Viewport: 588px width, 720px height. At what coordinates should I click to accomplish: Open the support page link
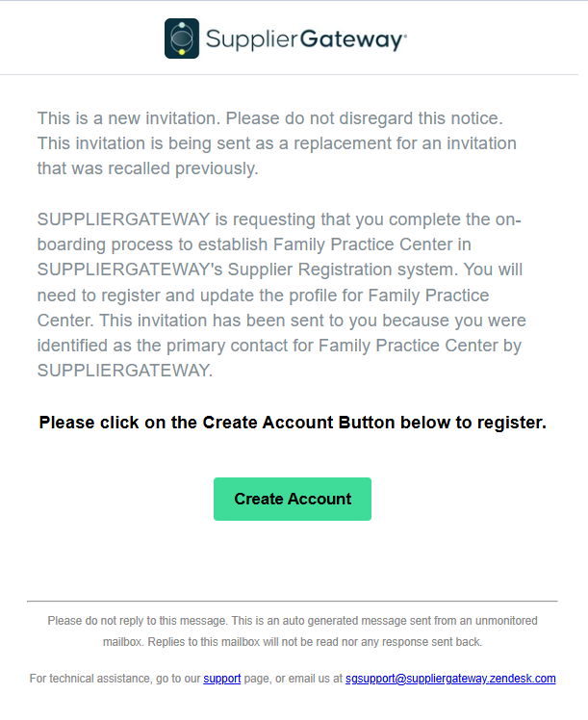tap(221, 679)
